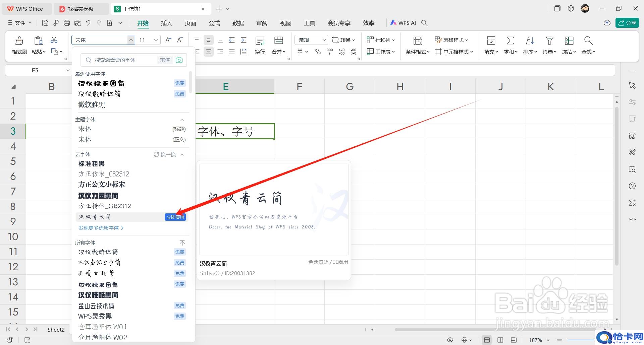Click the camera font-recognition icon in font search
Viewport: 644px width, 345px height.
pos(179,60)
